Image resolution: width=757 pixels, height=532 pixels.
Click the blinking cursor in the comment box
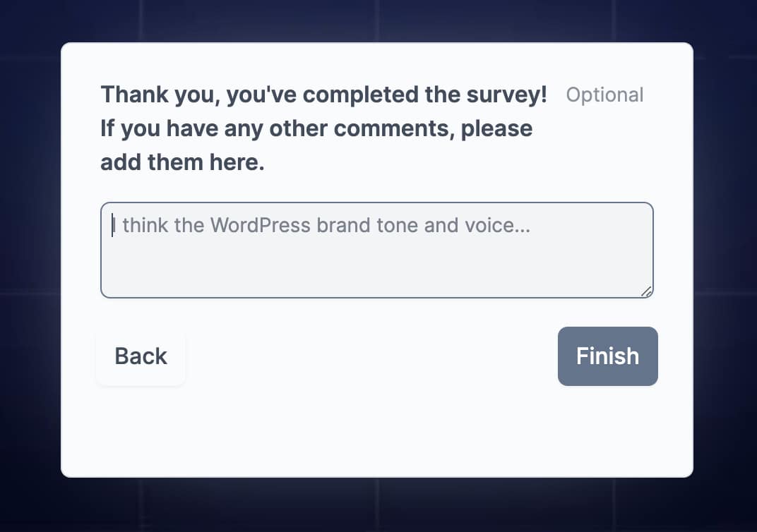pos(113,226)
